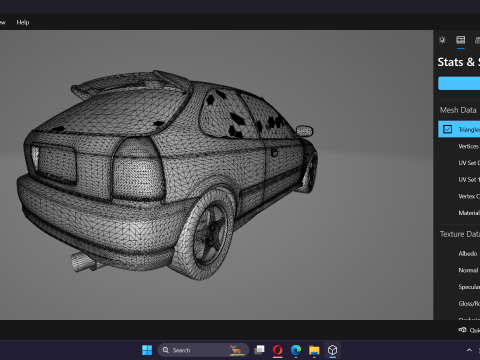
Task: Open the Help menu
Action: (23, 22)
